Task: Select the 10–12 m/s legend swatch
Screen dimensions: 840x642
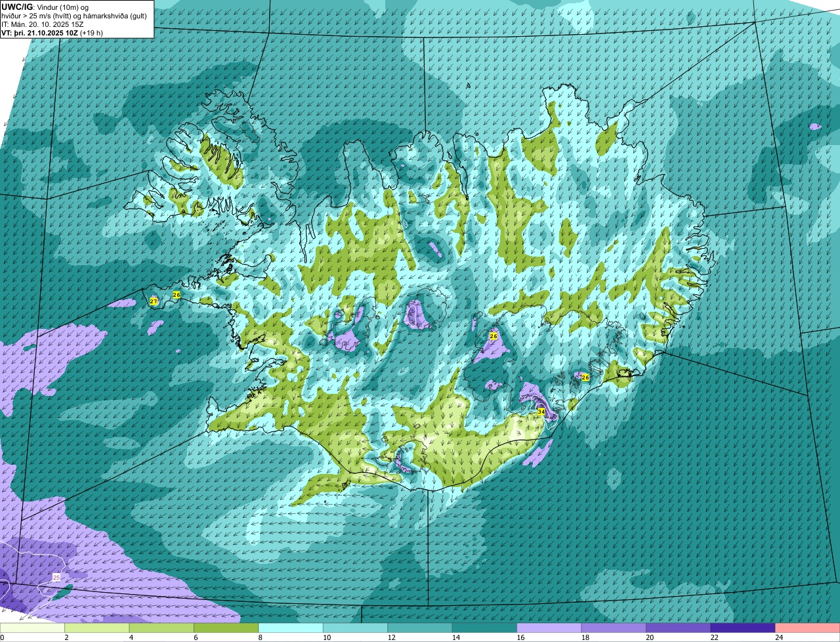Action: coord(356,628)
